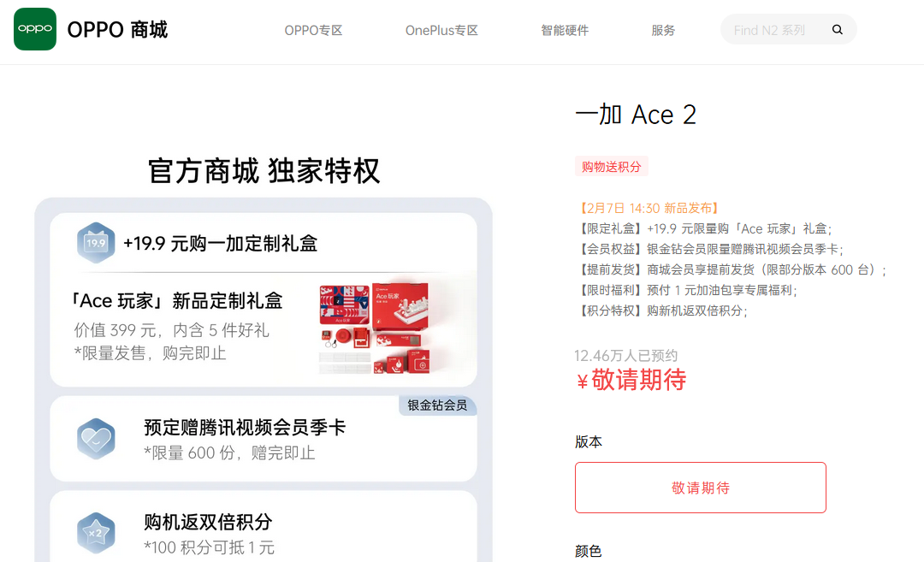924x562 pixels.
Task: Click the red ¥敬请期待 price text
Action: (631, 380)
